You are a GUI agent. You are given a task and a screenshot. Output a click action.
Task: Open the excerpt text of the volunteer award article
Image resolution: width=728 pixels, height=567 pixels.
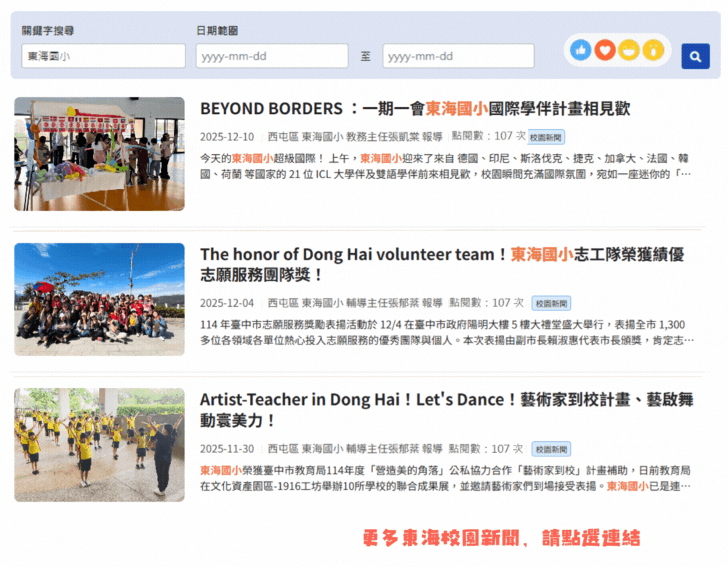coord(445,332)
